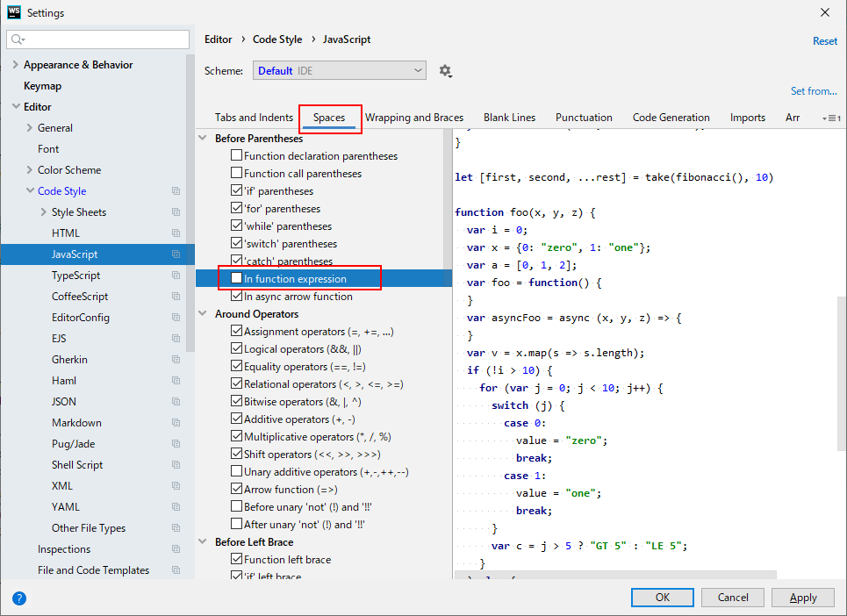Click project-level icon beside CoffeeScript
This screenshot has width=847, height=616.
(176, 297)
